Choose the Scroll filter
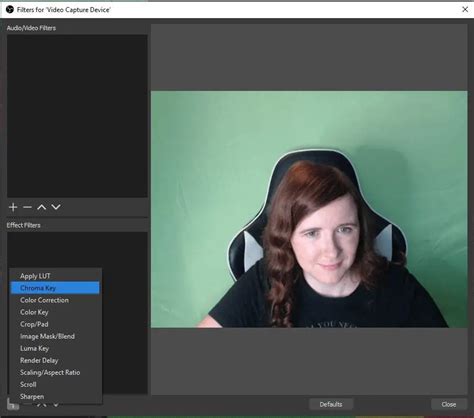Image resolution: width=474 pixels, height=418 pixels. coord(55,384)
